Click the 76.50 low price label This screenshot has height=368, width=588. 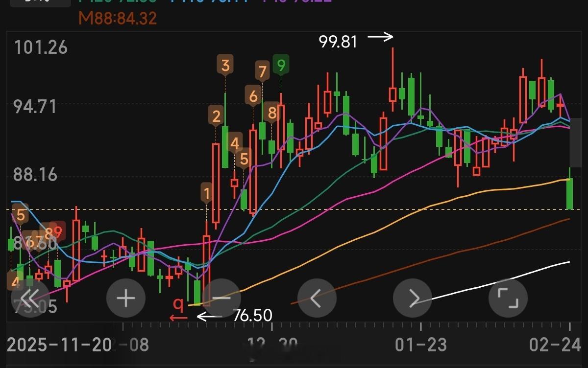[x=253, y=316]
